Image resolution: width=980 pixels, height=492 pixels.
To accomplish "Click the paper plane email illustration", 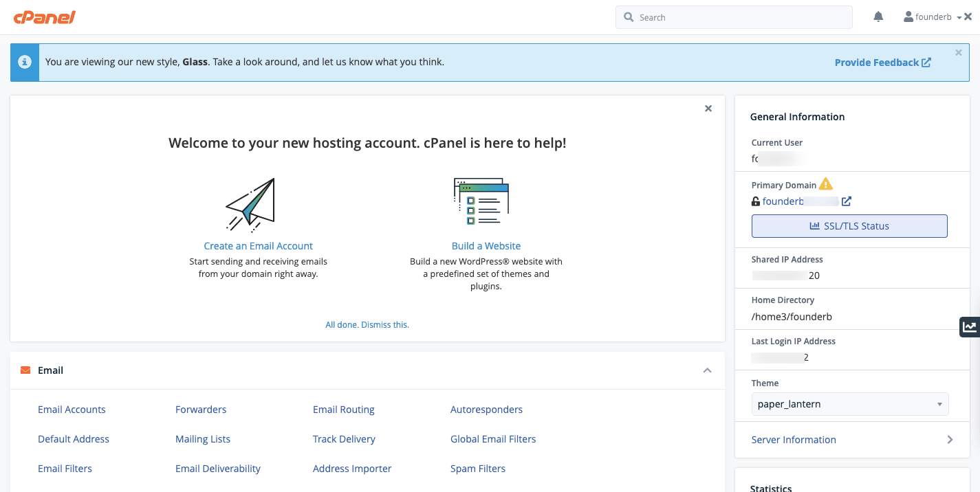I will coord(250,204).
